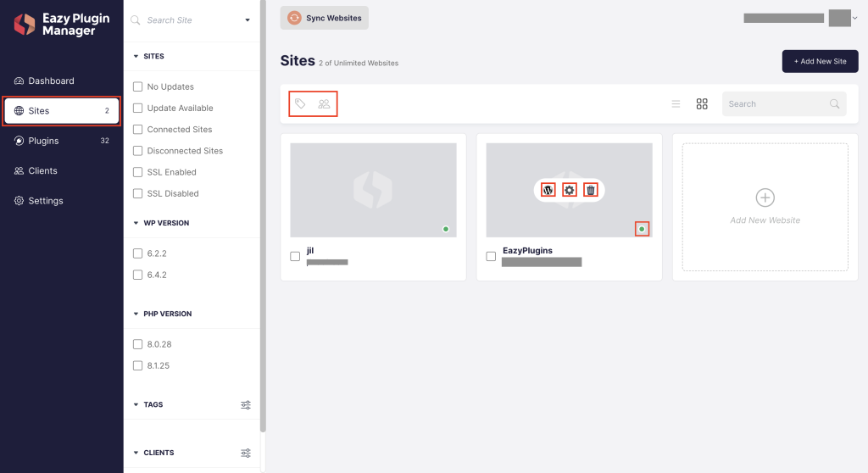Click green status dot on EazyPlugins card
Viewport: 868px width, 473px height.
(642, 229)
